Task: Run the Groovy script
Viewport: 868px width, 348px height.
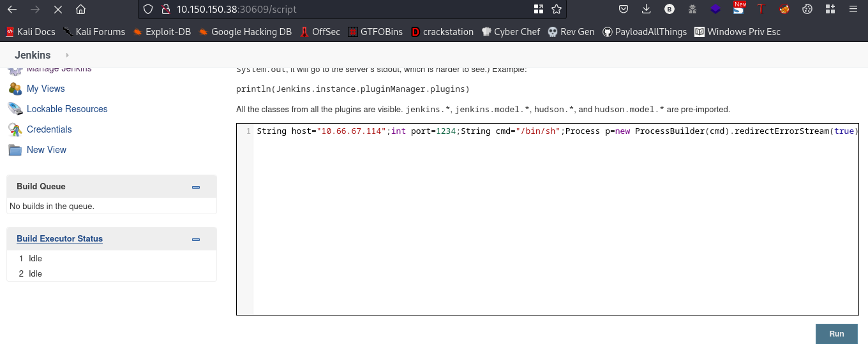Action: (x=836, y=334)
